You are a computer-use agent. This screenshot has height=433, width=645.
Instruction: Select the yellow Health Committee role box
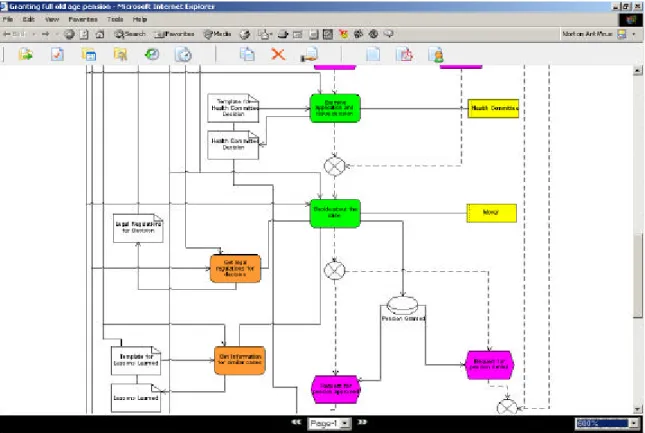[x=493, y=108]
